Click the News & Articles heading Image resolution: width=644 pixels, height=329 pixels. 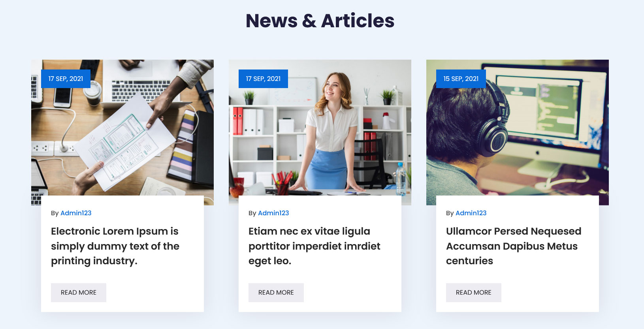(320, 21)
